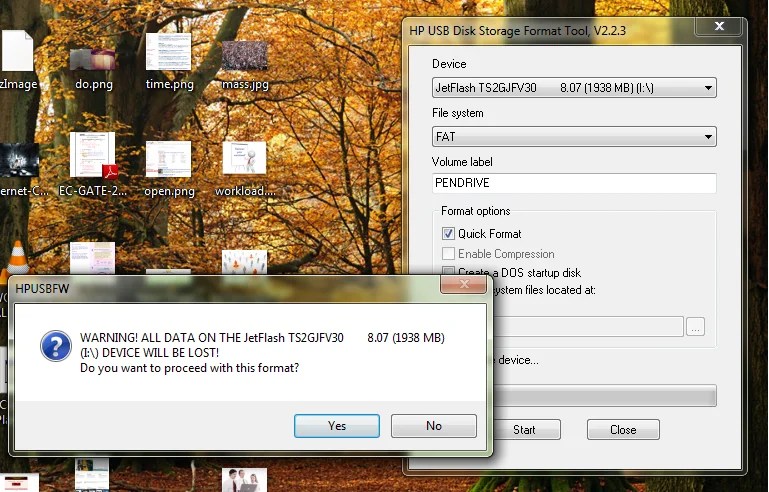Click the 'Device' caption text

click(449, 64)
